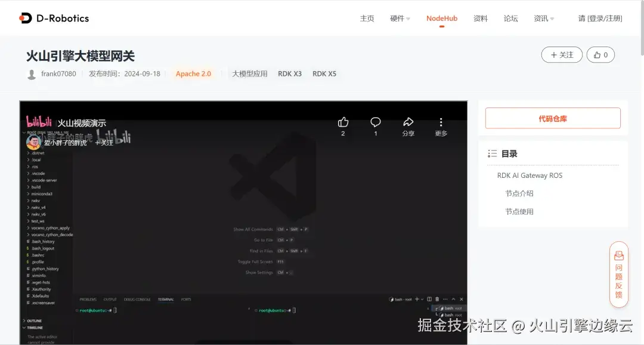Switch to the TERMINAL tab in VS Code
The width and height of the screenshot is (644, 345).
coord(166,299)
